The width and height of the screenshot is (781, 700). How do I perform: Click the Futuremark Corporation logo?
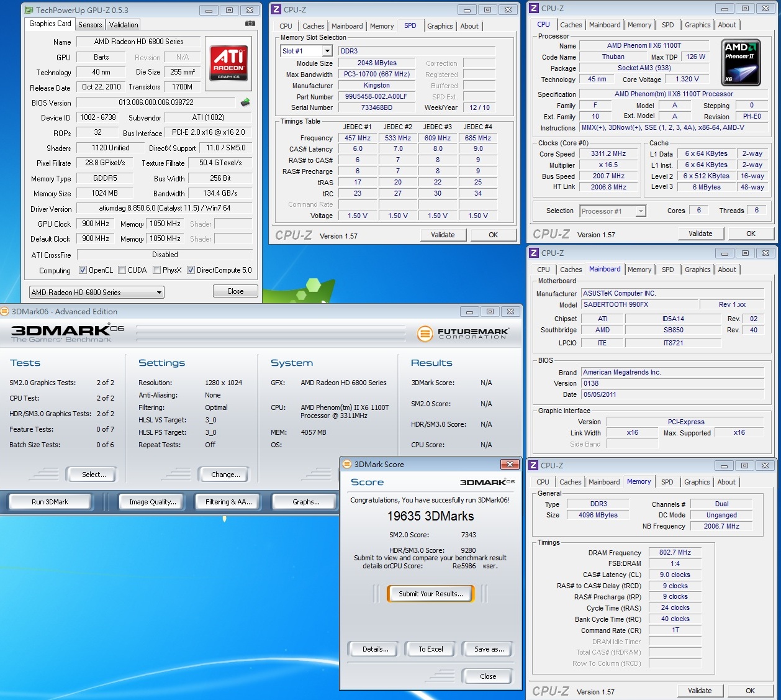point(463,334)
